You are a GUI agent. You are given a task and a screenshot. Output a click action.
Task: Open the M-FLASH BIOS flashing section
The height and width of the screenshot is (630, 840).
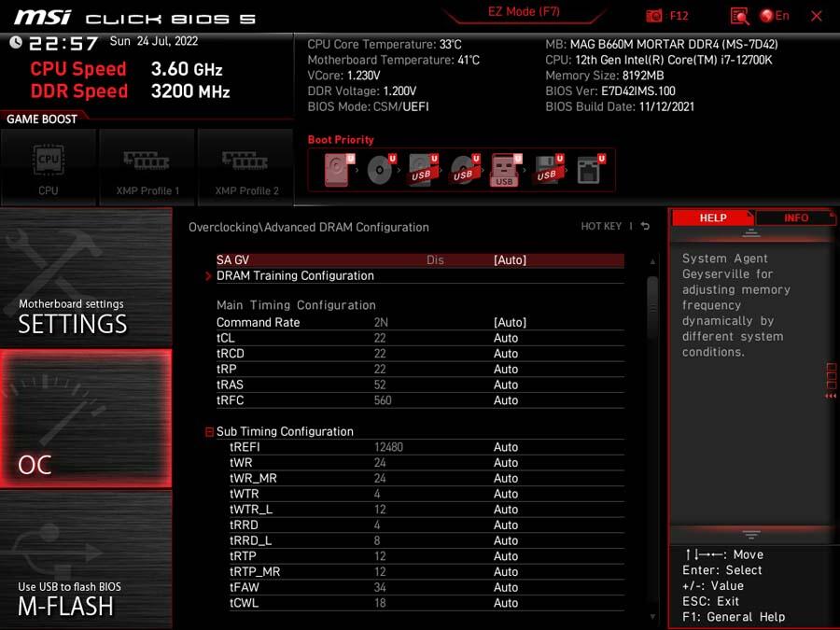(86, 559)
